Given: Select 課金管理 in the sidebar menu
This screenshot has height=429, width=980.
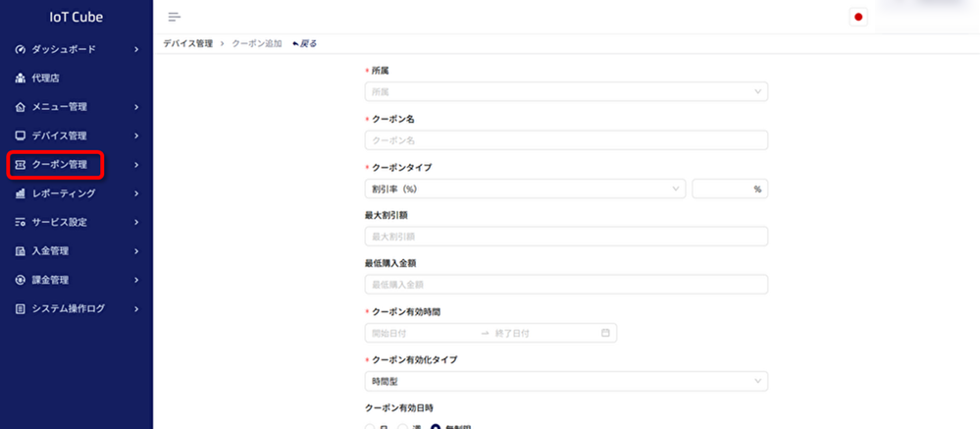Looking at the screenshot, I should tap(49, 280).
